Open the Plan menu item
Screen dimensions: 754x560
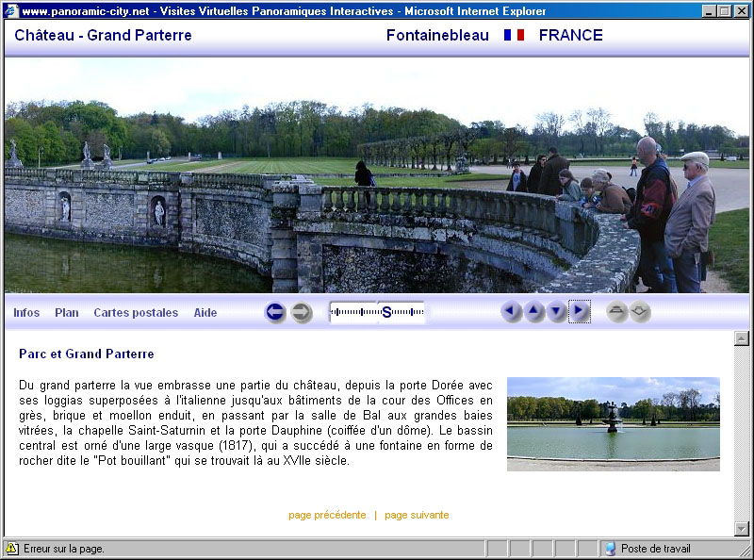coord(66,313)
